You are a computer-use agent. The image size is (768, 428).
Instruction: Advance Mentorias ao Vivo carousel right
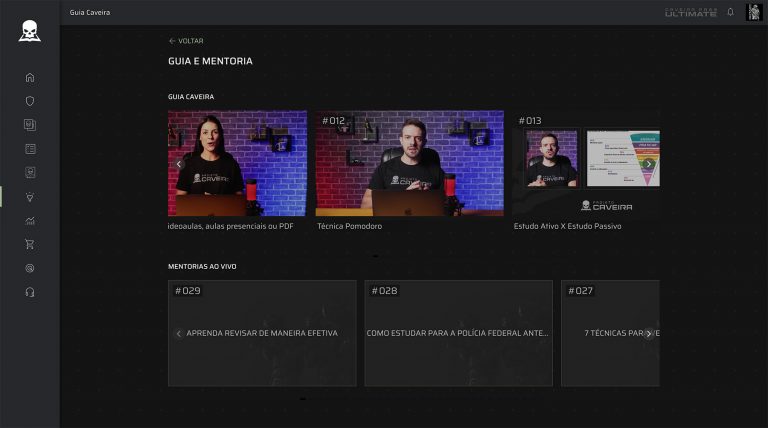click(648, 333)
